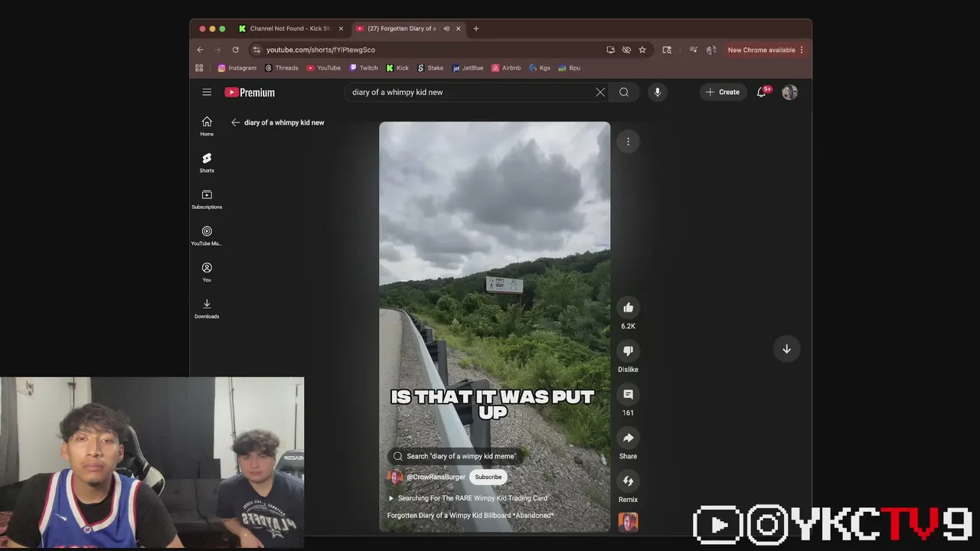Dislike the Short with thumbs down
Viewport: 980px width, 551px height.
click(x=628, y=350)
